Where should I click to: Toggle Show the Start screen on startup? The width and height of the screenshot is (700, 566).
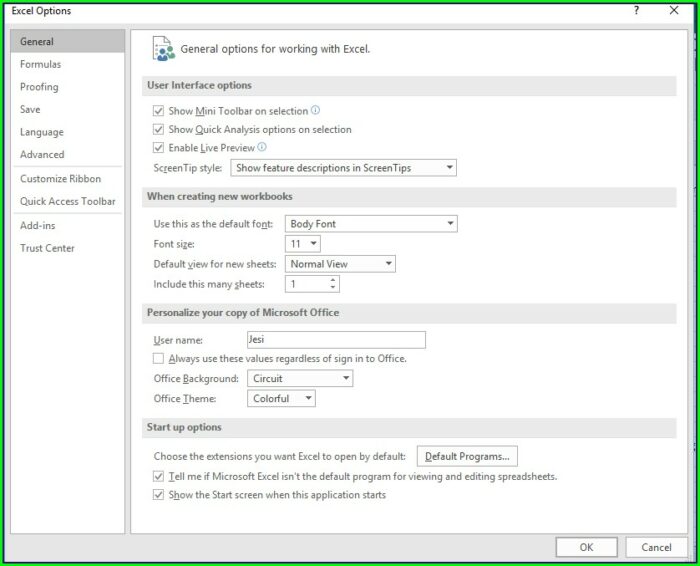click(158, 495)
